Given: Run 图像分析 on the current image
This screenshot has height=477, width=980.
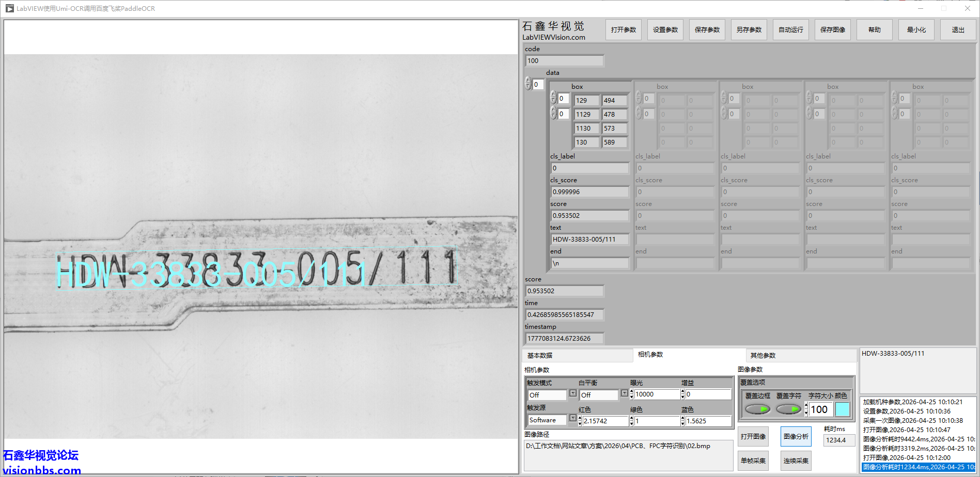Looking at the screenshot, I should 796,437.
